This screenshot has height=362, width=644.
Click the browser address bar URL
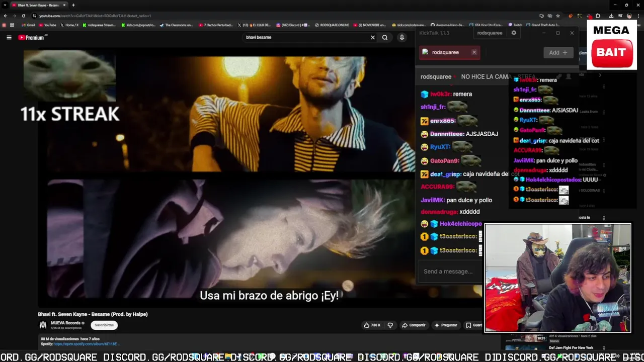[x=95, y=16]
